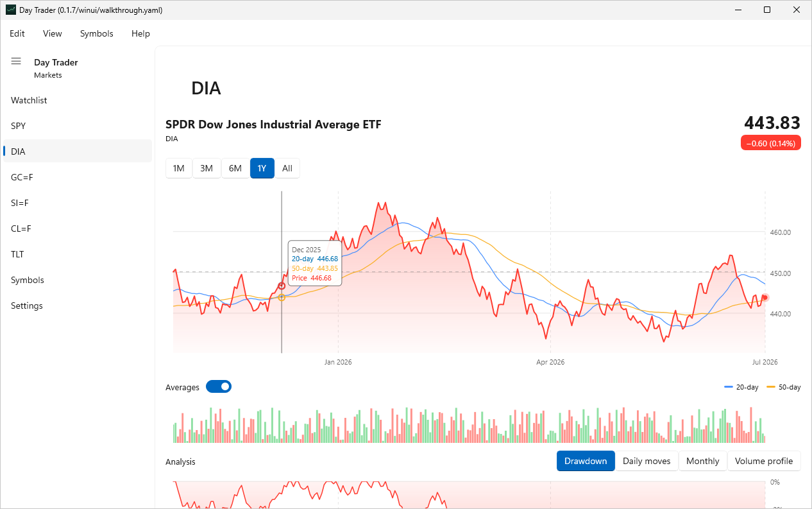Select DIA in the sidebar
812x509 pixels.
tap(78, 151)
